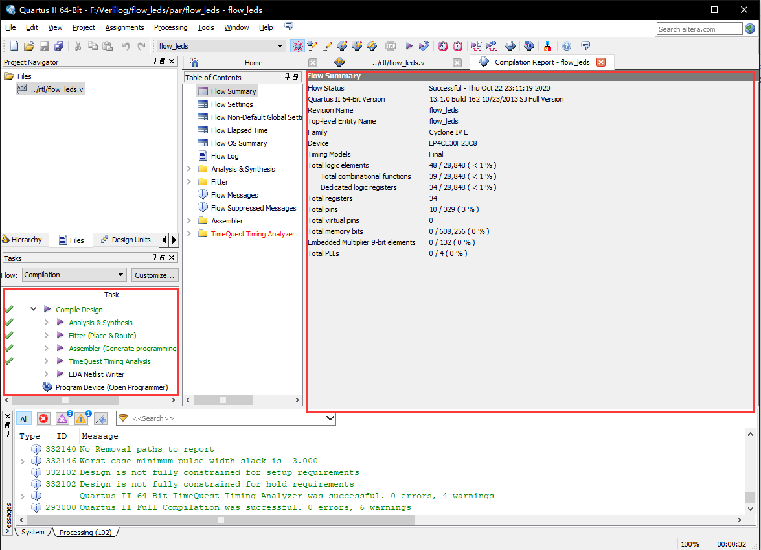
Task: Close the Compilation Report tab
Action: tap(601, 63)
